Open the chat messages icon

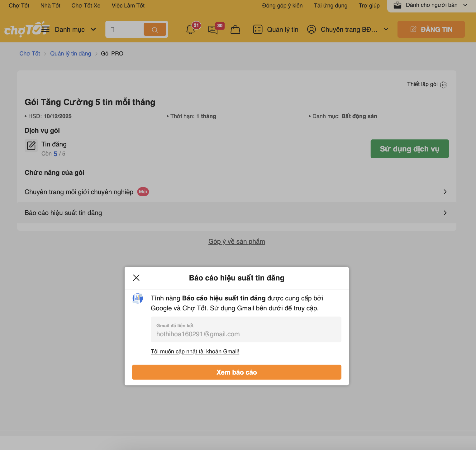click(x=213, y=30)
